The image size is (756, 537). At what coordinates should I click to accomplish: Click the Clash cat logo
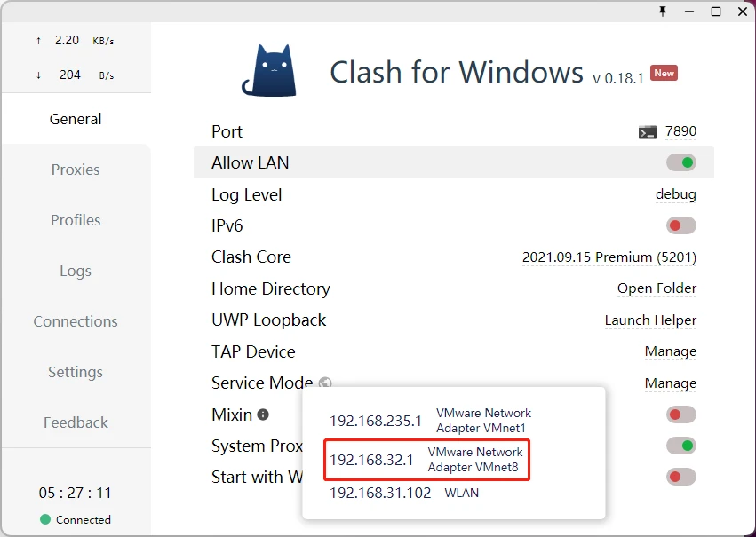coord(269,70)
